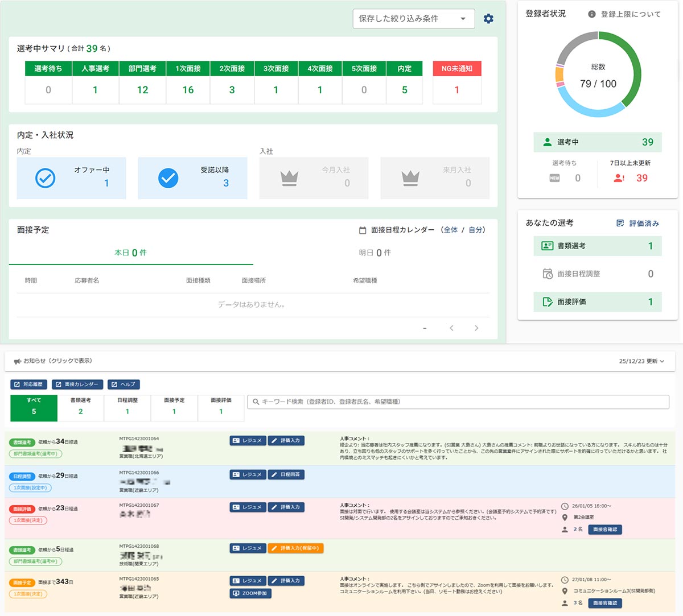
Task: Click 日程回答 on the 日程調整 row
Action: (286, 474)
